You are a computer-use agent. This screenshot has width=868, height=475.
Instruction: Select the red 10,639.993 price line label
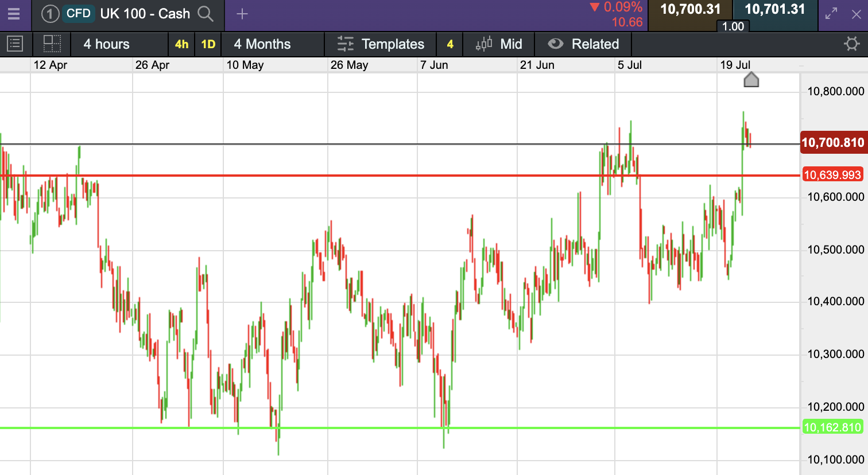pos(832,175)
